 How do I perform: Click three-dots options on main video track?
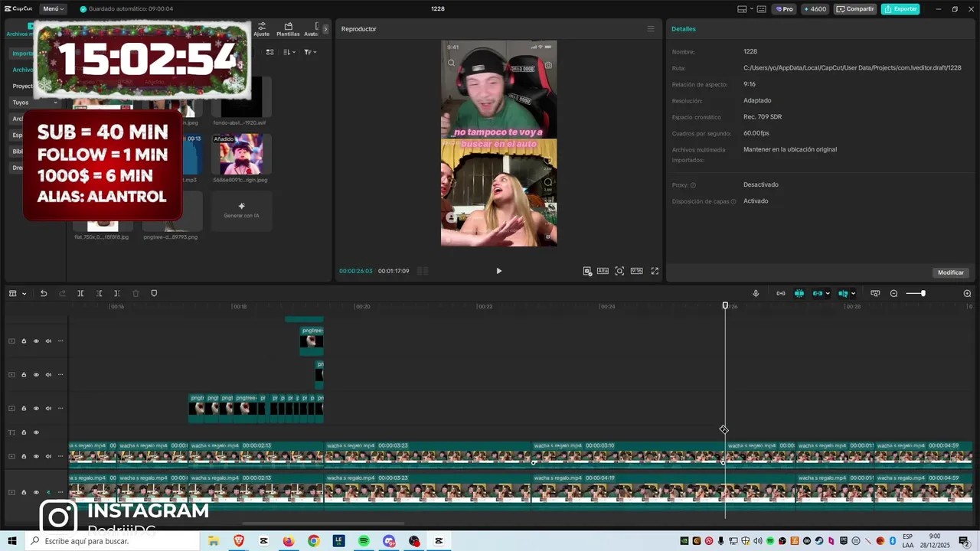60,492
